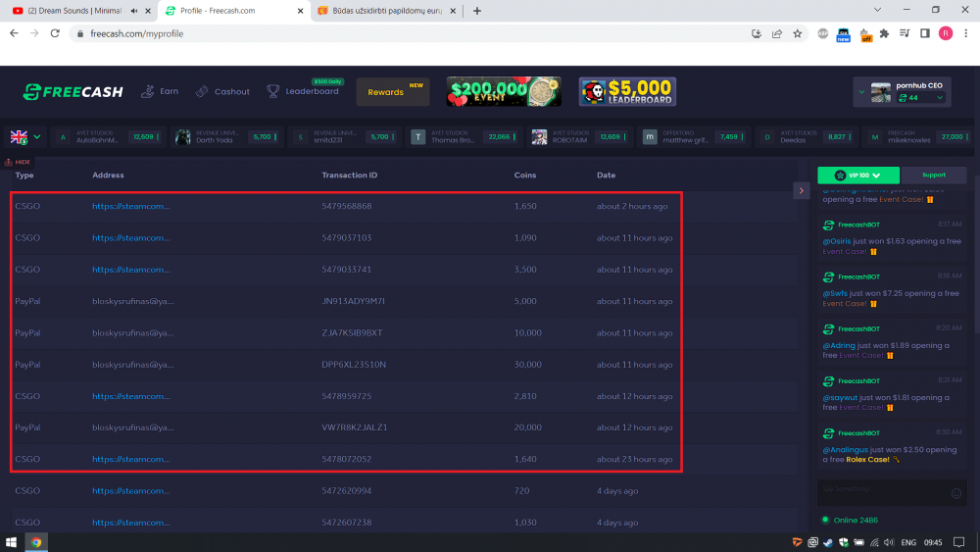
Task: Select the 30,000 coins value
Action: (527, 365)
